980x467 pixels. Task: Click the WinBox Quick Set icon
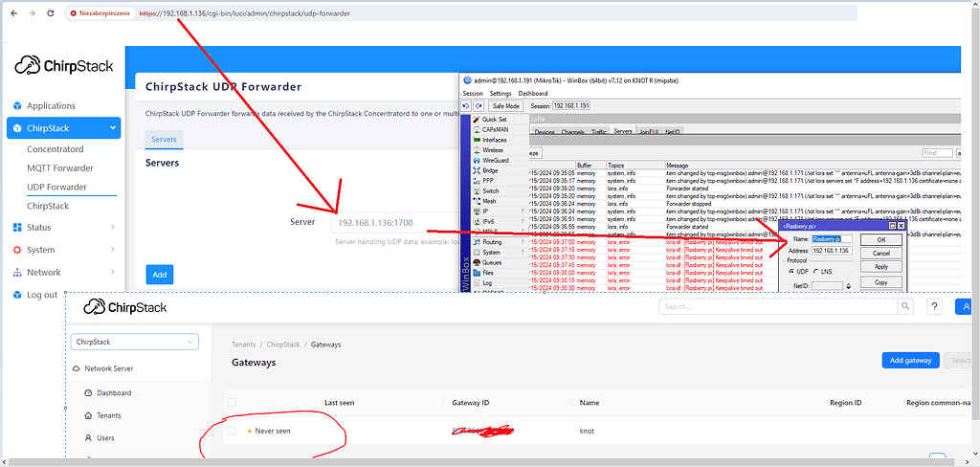click(476, 120)
